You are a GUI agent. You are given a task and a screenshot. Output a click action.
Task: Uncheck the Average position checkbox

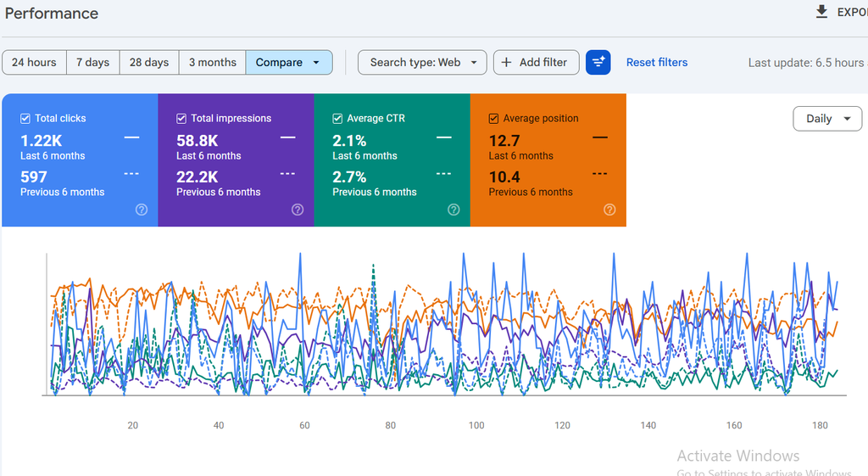[493, 119]
